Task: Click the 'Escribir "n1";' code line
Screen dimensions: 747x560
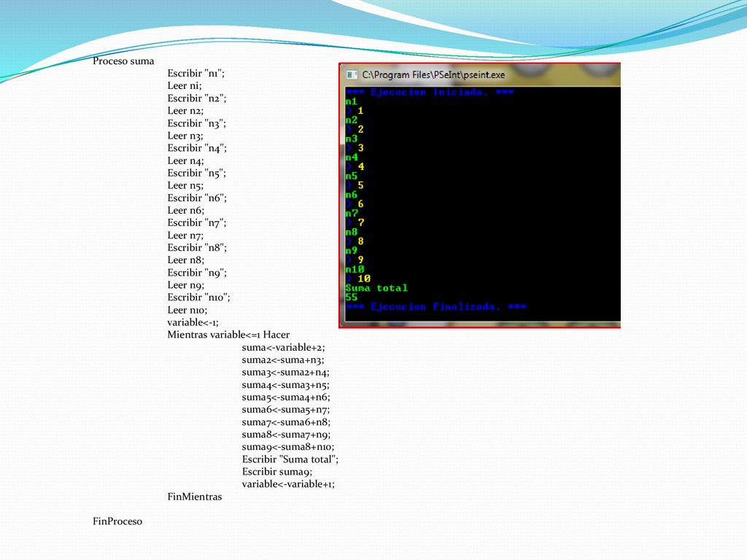Action: [196, 74]
